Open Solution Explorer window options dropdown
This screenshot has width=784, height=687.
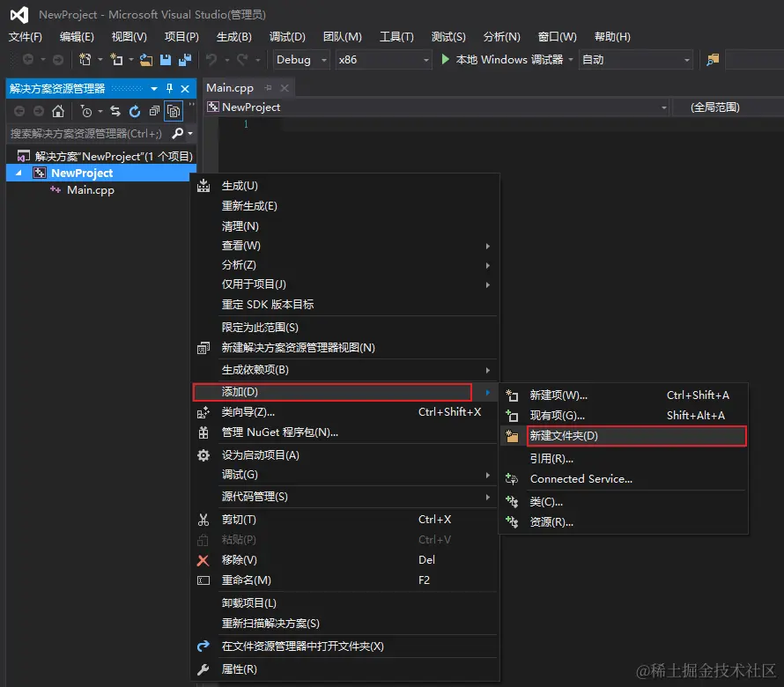(154, 88)
